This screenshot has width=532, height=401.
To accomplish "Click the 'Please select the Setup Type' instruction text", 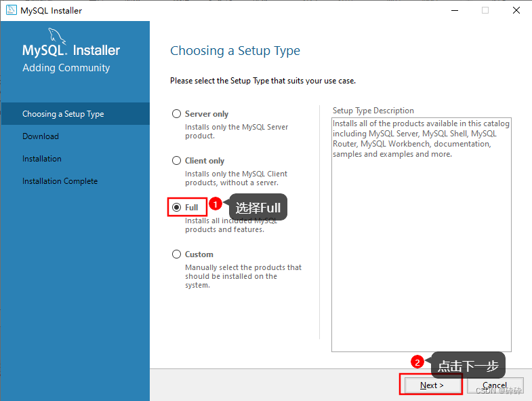I will 263,81.
